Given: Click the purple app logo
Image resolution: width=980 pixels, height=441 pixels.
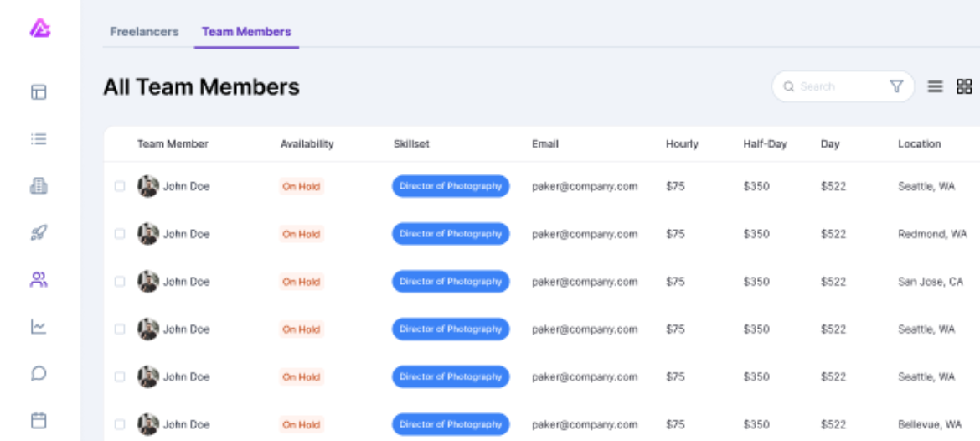Looking at the screenshot, I should point(39,29).
